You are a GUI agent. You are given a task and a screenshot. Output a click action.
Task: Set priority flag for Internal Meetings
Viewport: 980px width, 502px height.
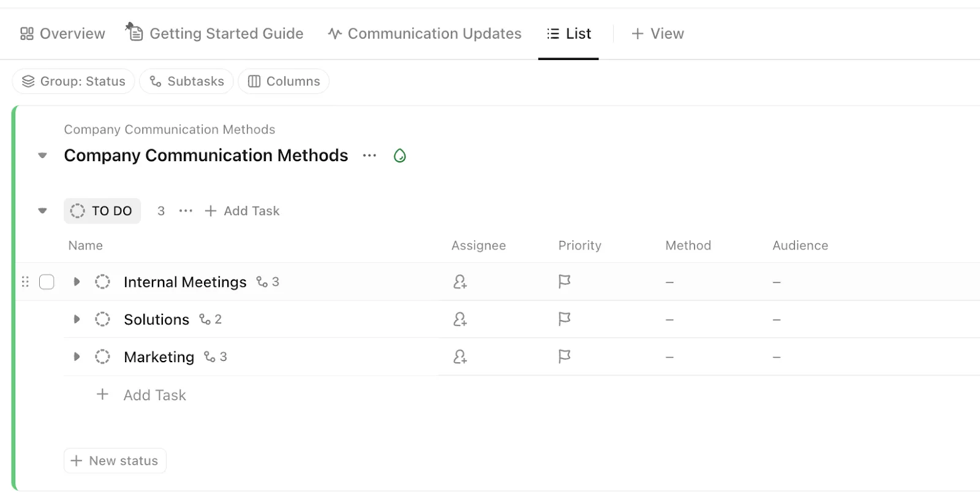[x=564, y=282]
